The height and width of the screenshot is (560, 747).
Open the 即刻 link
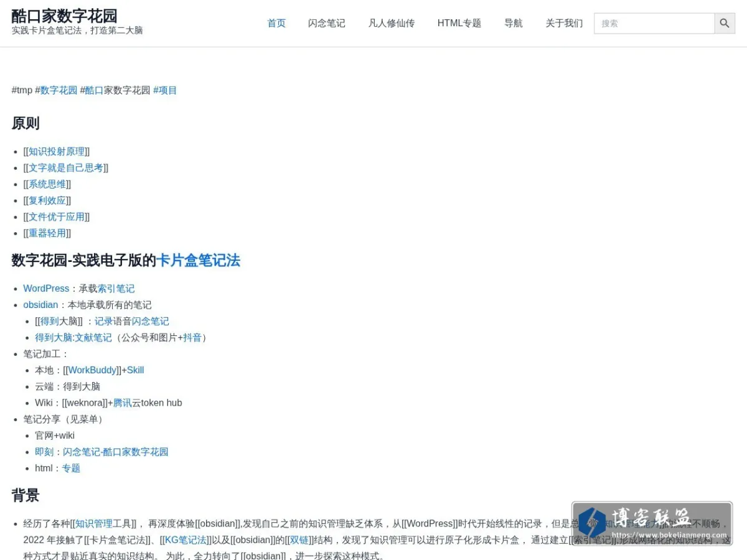(x=44, y=452)
